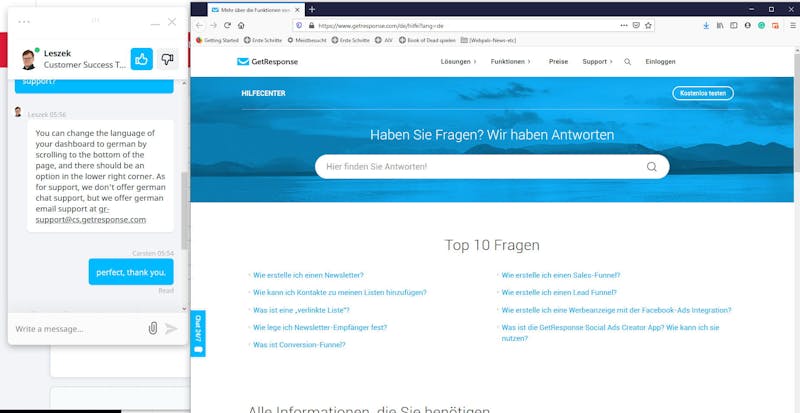
Task: Click the orange extension icon in toolbar
Action: point(775,25)
